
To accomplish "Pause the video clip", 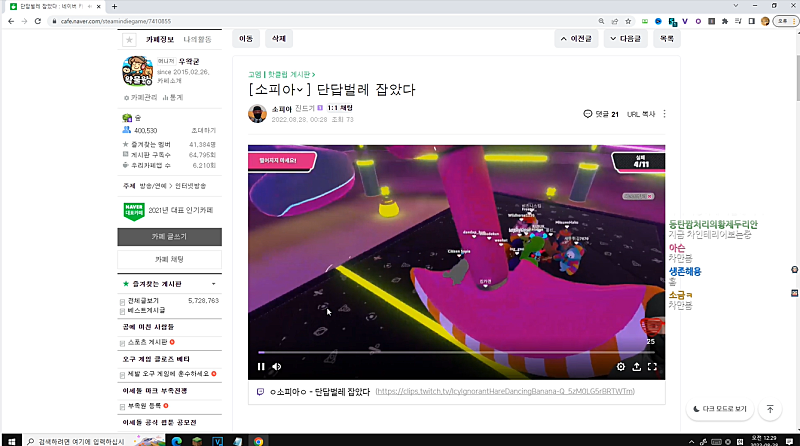I will (x=261, y=366).
